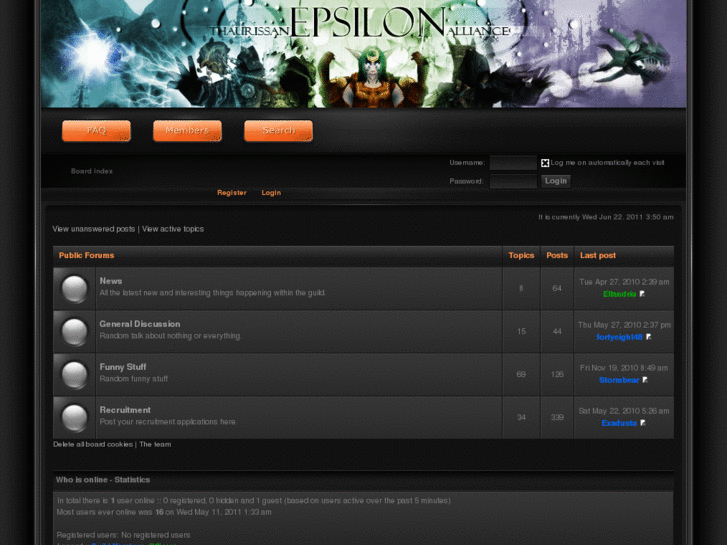Screen dimensions: 727x545
Task: Click Funny Stuff posts count 126
Action: point(557,374)
